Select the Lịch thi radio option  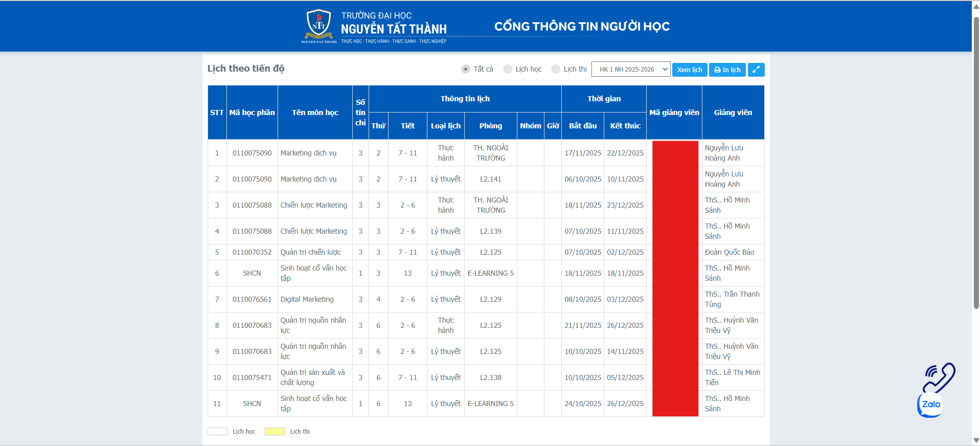pyautogui.click(x=556, y=69)
